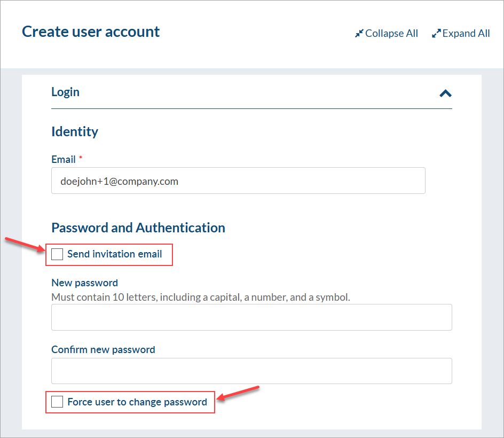Click the Expand All arrows icon
This screenshot has width=504, height=438.
click(436, 34)
